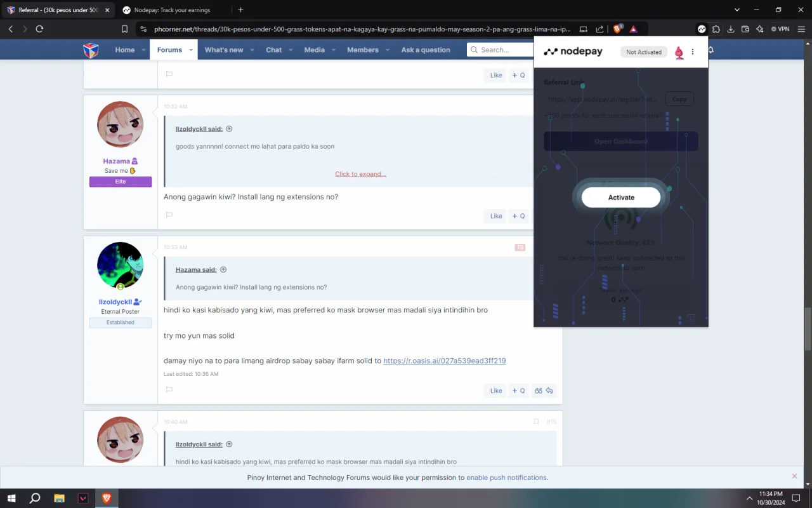Open File Explorer from the taskbar
812x508 pixels.
(x=59, y=498)
